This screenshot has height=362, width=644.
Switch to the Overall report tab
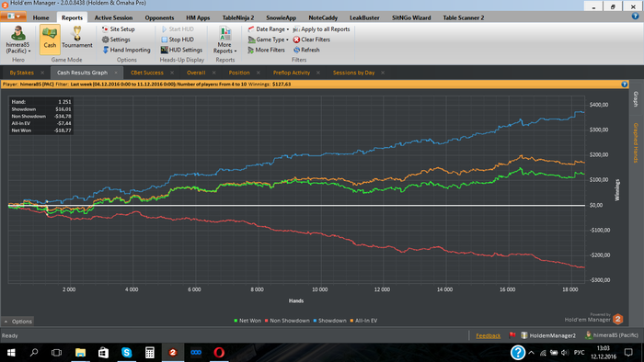pyautogui.click(x=196, y=73)
